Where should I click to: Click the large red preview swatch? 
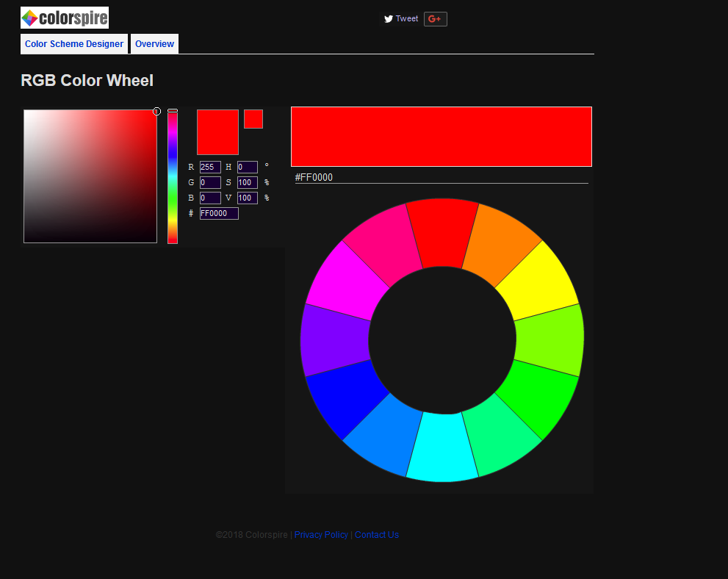coord(217,132)
